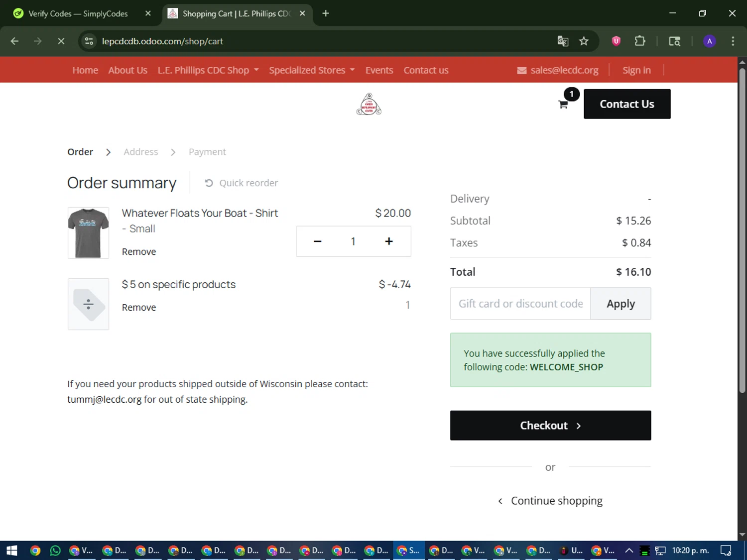
Task: Stop page loading with the X button
Action: click(x=61, y=41)
